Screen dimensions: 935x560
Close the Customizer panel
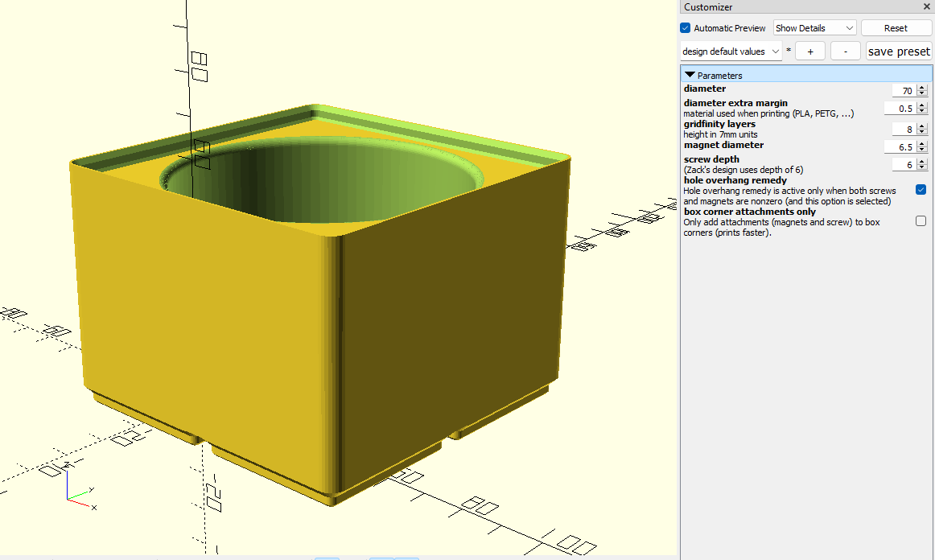point(926,6)
